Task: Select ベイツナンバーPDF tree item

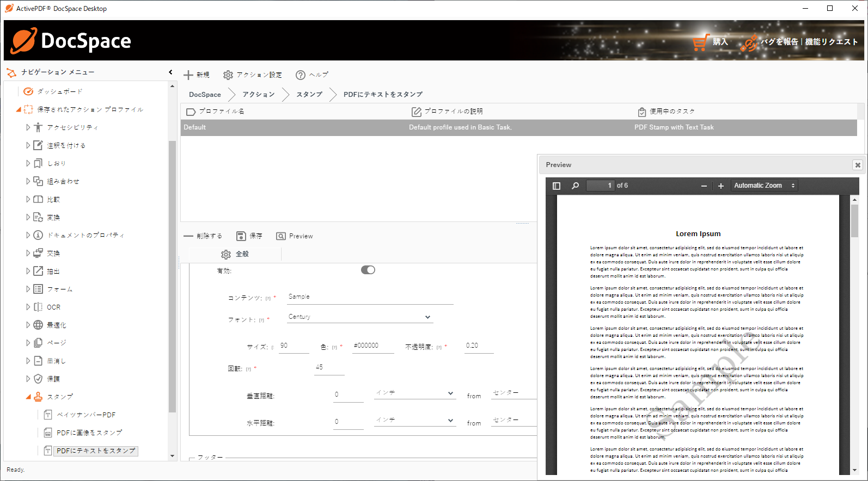Action: pyautogui.click(x=86, y=415)
